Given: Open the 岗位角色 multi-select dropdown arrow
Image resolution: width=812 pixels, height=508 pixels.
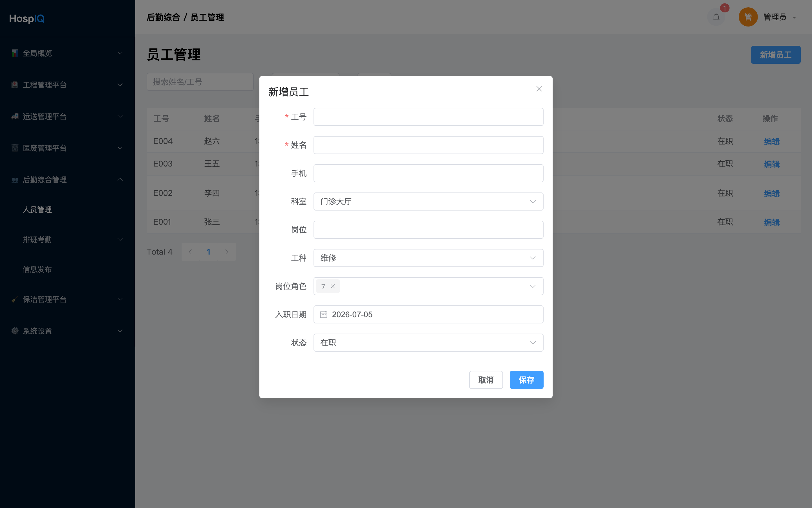Looking at the screenshot, I should click(x=533, y=286).
